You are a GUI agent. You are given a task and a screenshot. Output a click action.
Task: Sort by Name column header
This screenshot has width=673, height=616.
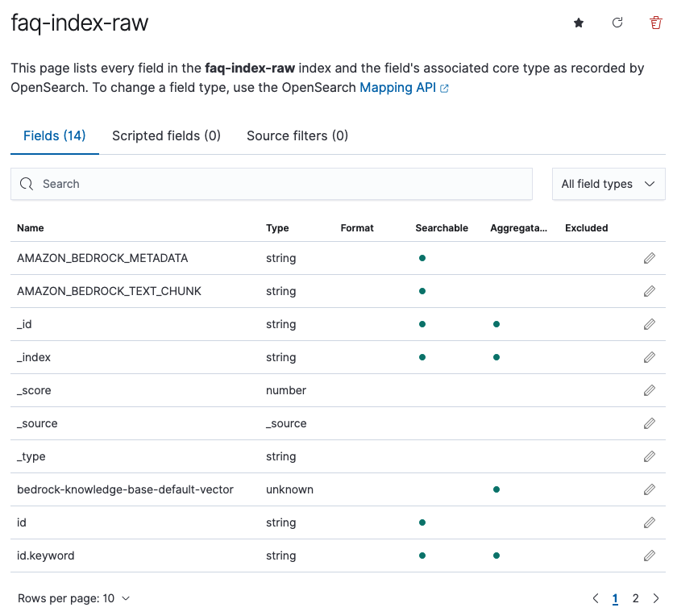click(x=31, y=228)
